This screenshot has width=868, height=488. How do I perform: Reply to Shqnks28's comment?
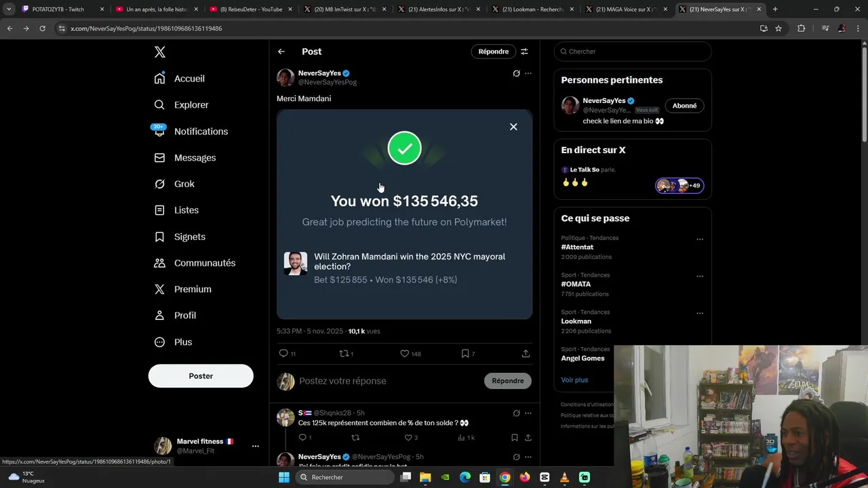coord(304,438)
